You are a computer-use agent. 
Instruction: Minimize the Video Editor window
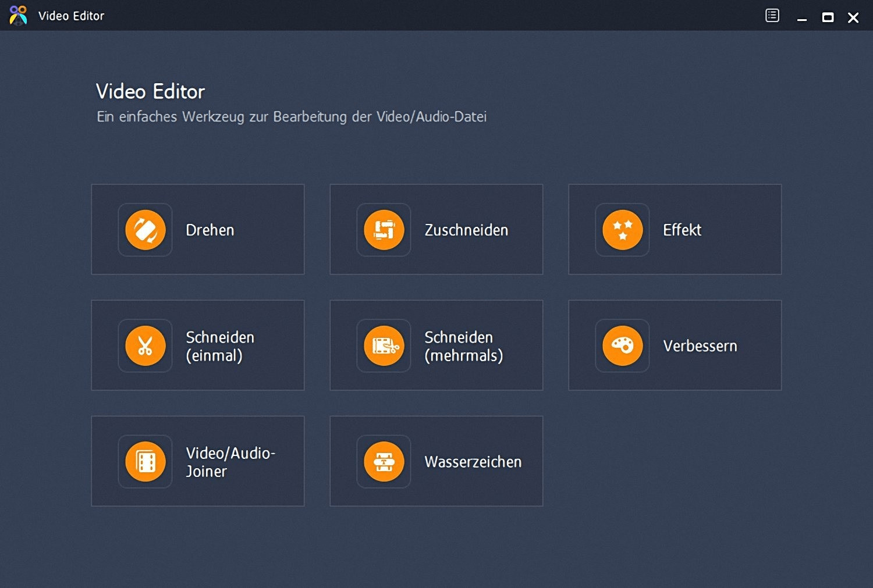802,17
